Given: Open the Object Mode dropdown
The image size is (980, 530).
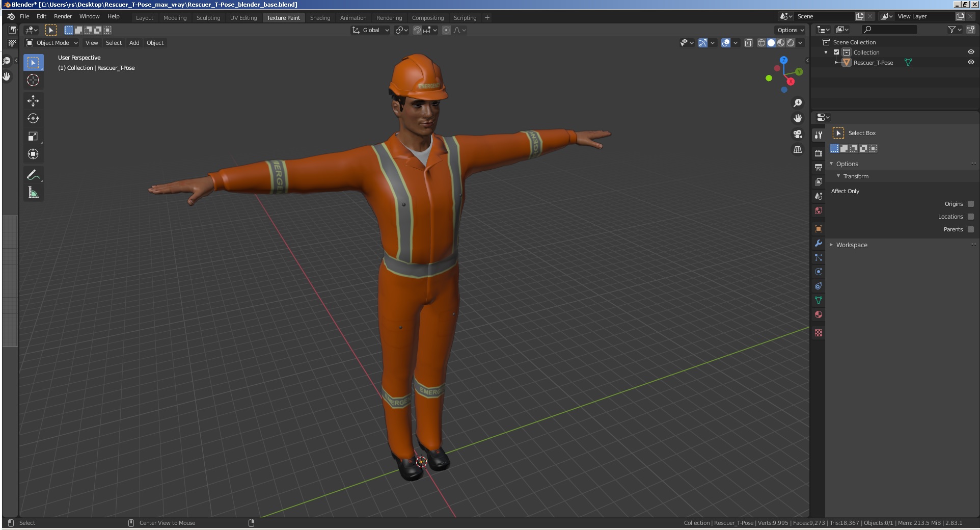Looking at the screenshot, I should [x=52, y=43].
